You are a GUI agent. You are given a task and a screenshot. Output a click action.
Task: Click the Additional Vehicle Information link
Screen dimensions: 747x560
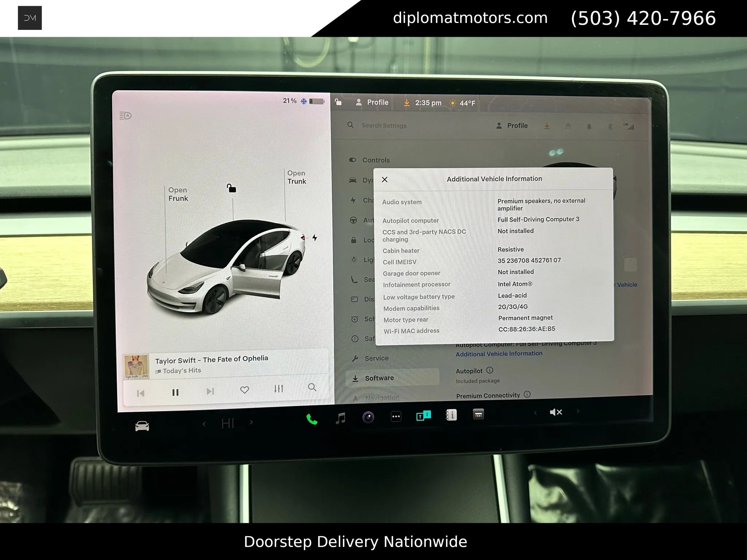[x=499, y=354]
